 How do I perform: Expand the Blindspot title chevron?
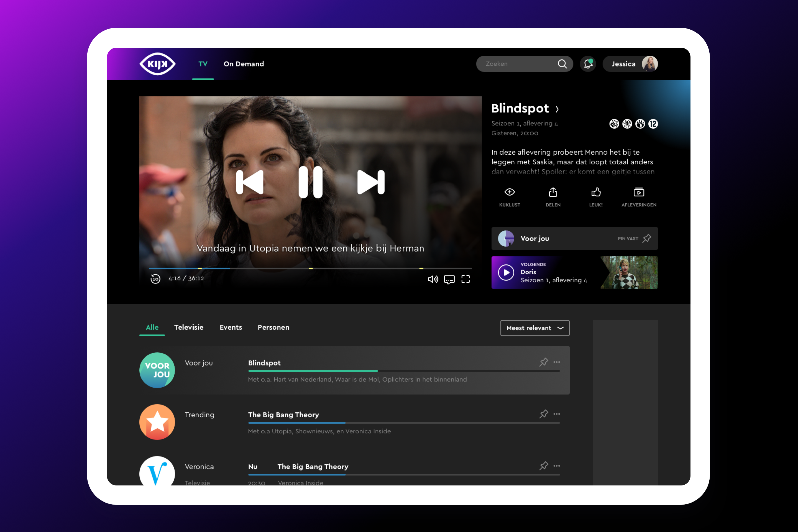click(x=557, y=109)
